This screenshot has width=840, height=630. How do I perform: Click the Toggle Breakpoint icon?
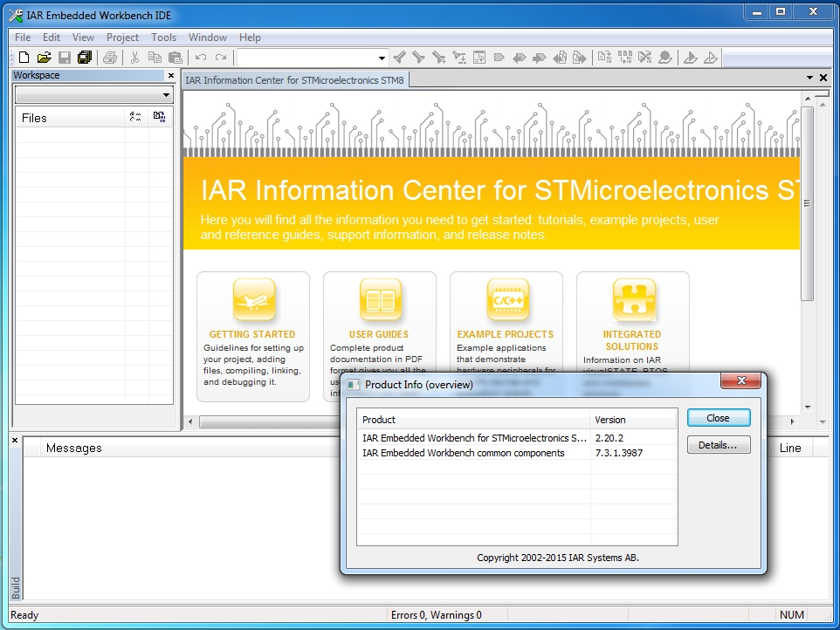point(665,58)
